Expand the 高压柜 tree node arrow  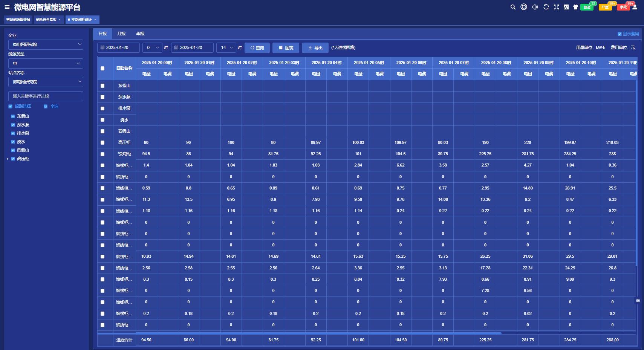pyautogui.click(x=8, y=159)
